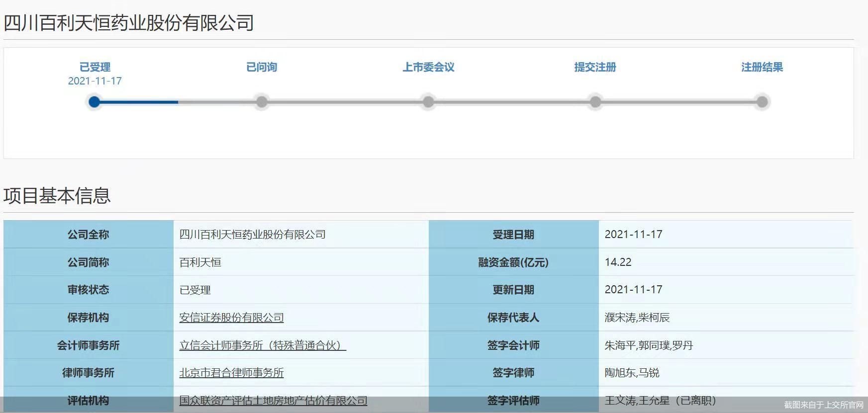868x413 pixels.
Task: Click the date 2021-11-17 under 已受理
Action: (95, 81)
